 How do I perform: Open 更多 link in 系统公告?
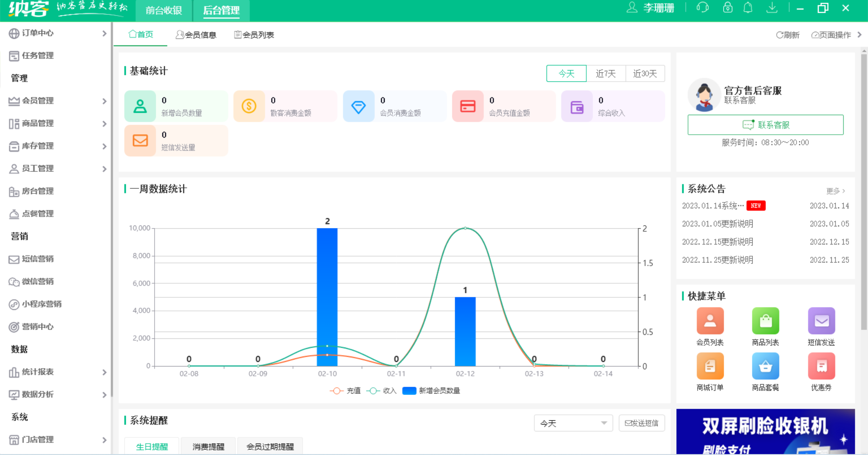(x=834, y=190)
